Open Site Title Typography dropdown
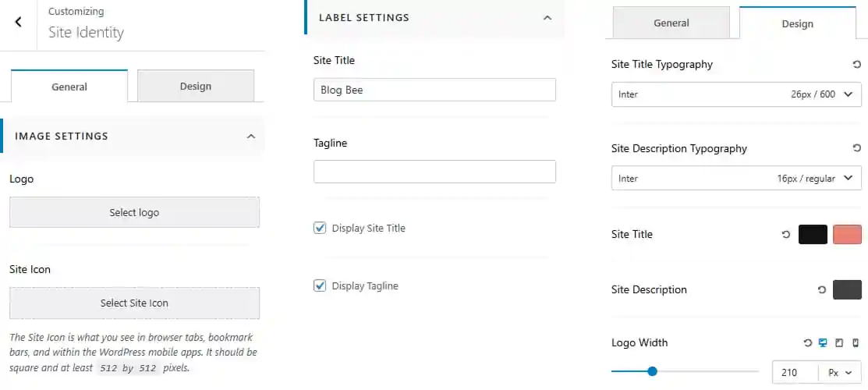 tap(736, 94)
